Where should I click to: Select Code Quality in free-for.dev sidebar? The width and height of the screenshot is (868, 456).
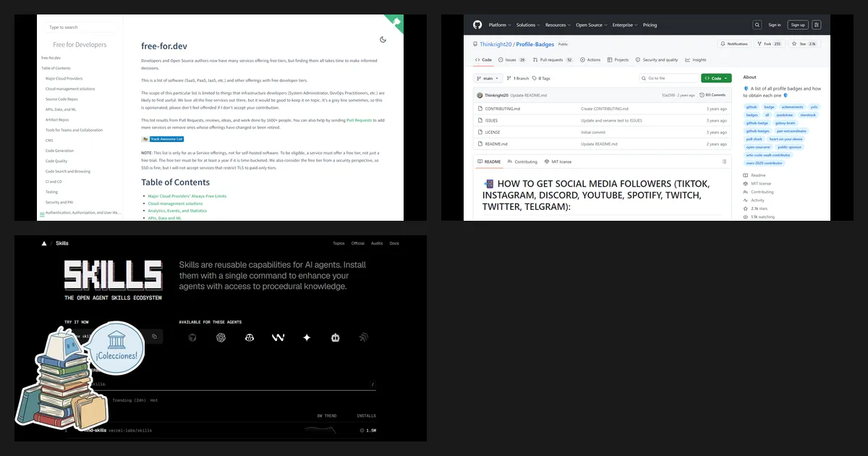pyautogui.click(x=56, y=161)
